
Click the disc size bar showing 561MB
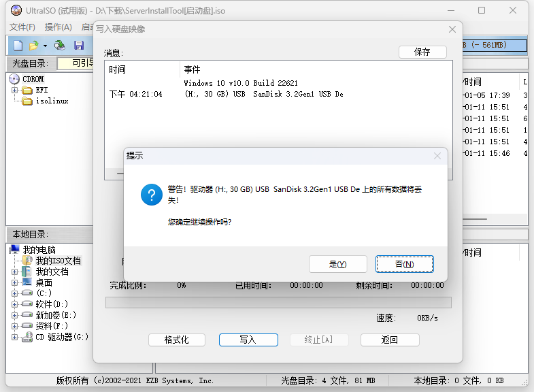tap(495, 45)
